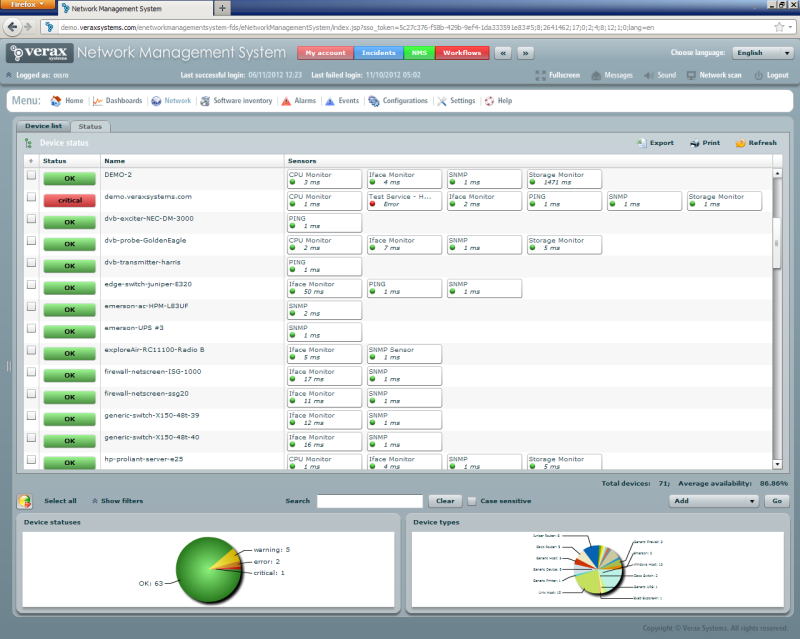
Task: Bookmark the page with the star icon
Action: [779, 27]
